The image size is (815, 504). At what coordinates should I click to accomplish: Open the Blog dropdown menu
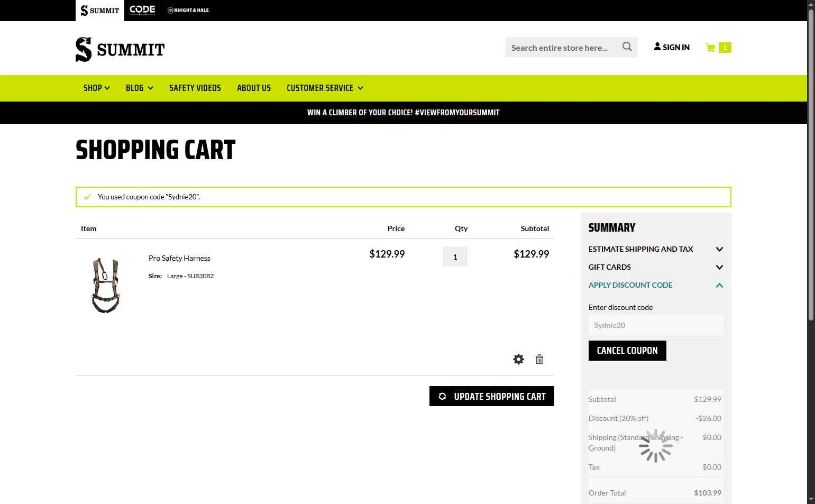(x=140, y=88)
